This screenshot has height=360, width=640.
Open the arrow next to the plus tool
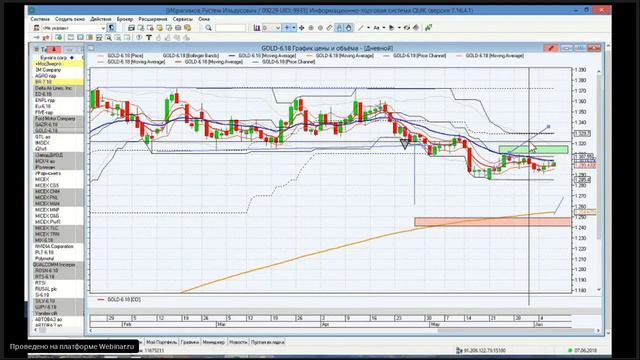[x=293, y=28]
